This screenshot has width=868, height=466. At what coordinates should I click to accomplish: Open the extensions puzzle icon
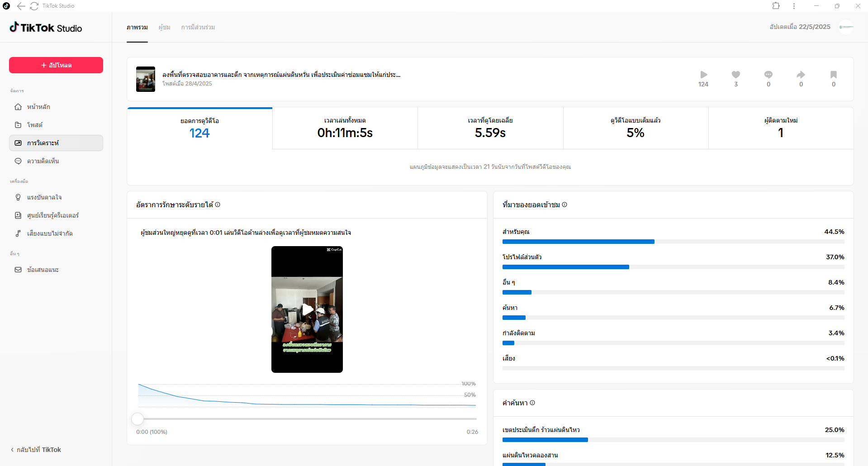776,6
